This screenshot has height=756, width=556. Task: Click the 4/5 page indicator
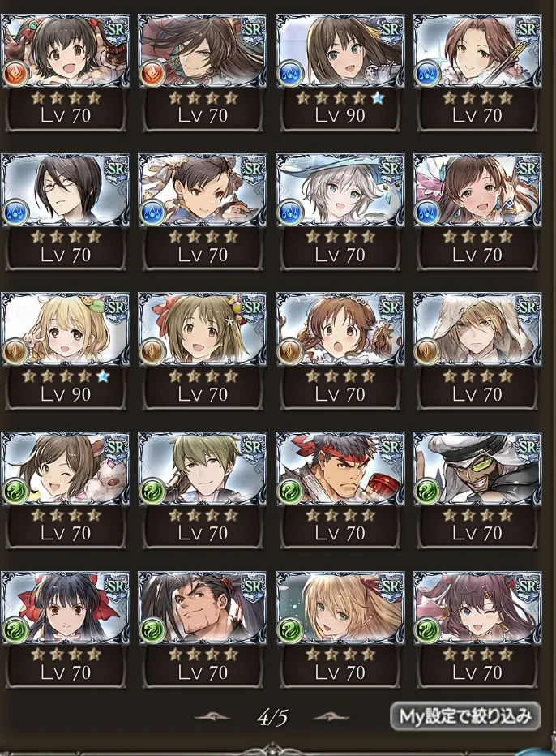pyautogui.click(x=272, y=717)
